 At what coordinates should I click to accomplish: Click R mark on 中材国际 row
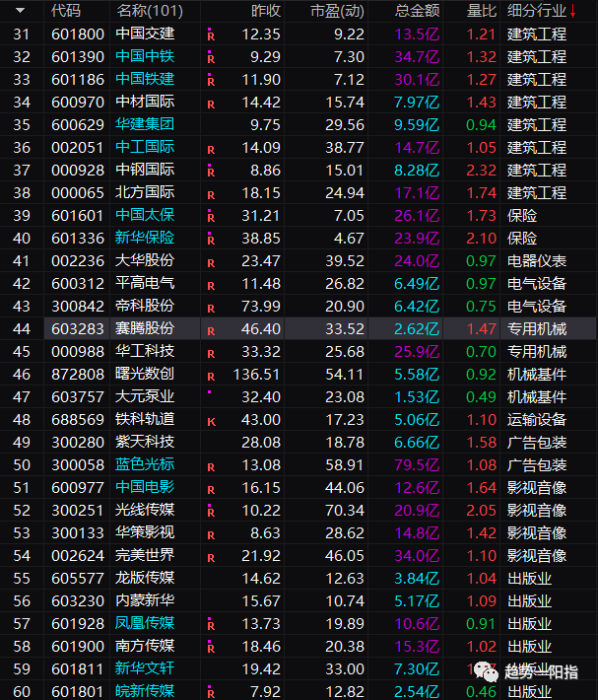[211, 105]
